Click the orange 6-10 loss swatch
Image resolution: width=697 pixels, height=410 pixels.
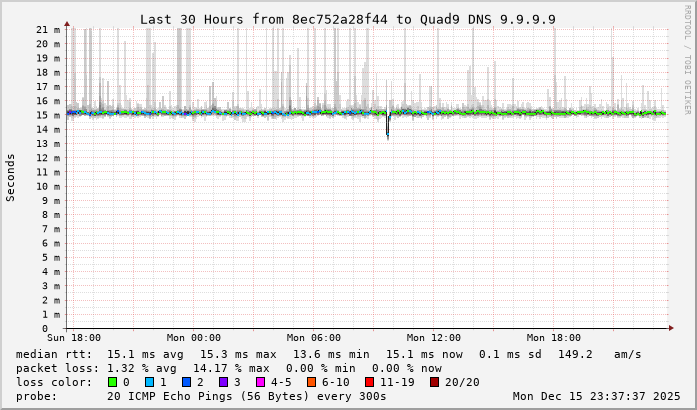click(x=312, y=382)
